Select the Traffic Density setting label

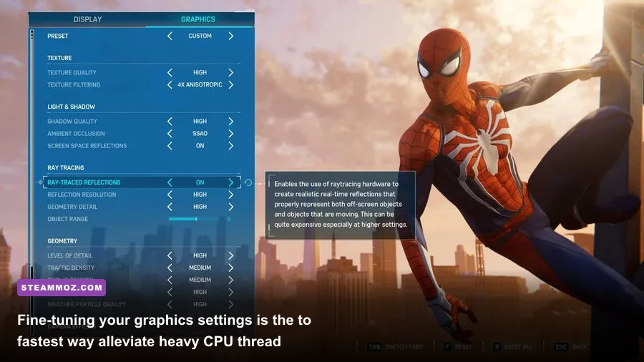tap(71, 268)
